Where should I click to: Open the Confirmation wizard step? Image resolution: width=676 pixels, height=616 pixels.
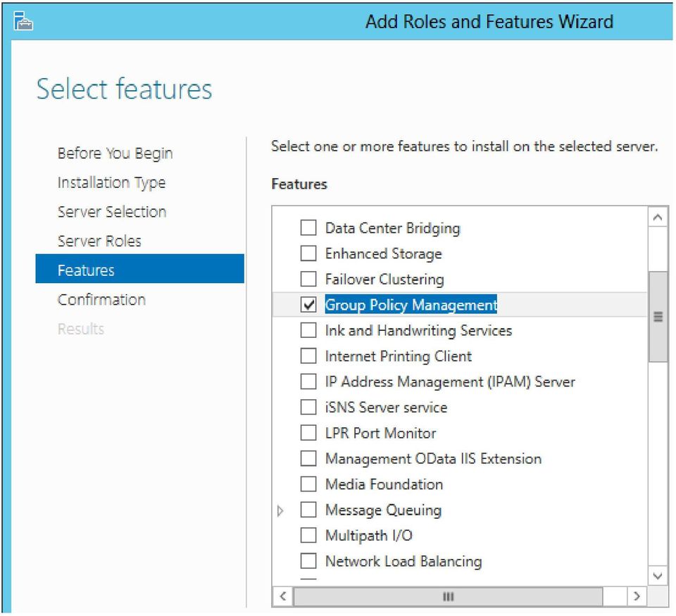coord(101,300)
